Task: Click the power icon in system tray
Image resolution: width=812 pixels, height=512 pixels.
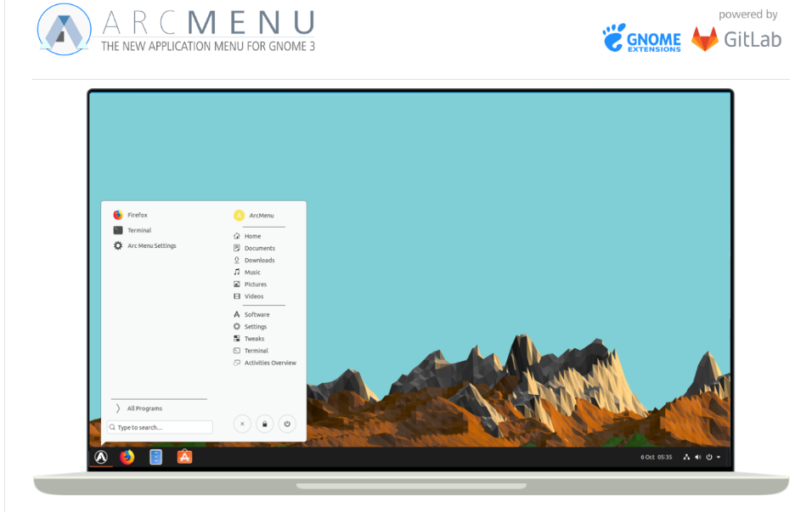Action: [709, 457]
